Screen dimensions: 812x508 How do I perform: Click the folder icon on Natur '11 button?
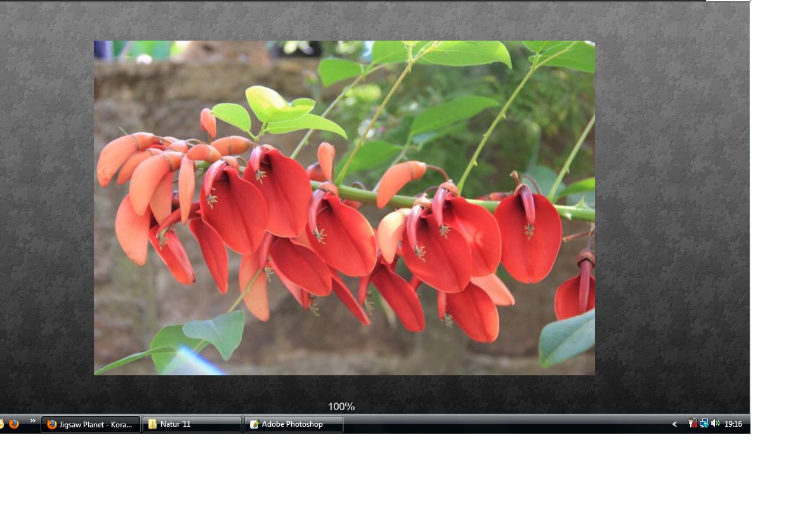[x=152, y=424]
